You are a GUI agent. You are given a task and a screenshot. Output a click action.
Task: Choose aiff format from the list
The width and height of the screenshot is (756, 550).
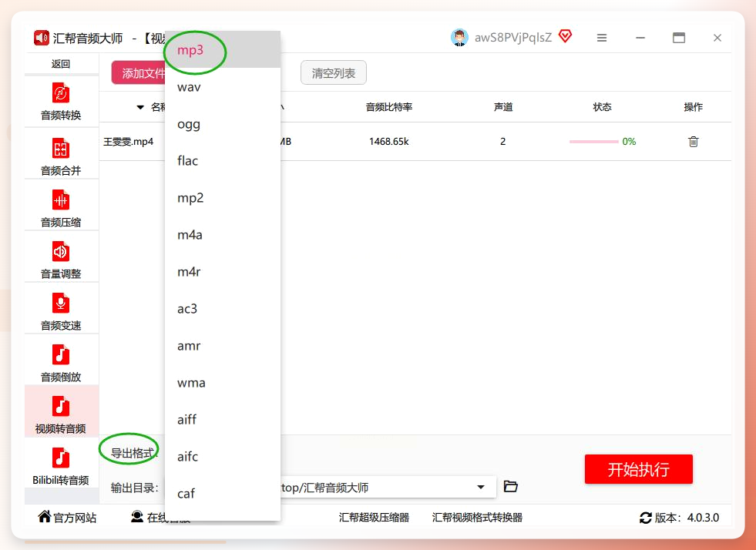point(222,419)
